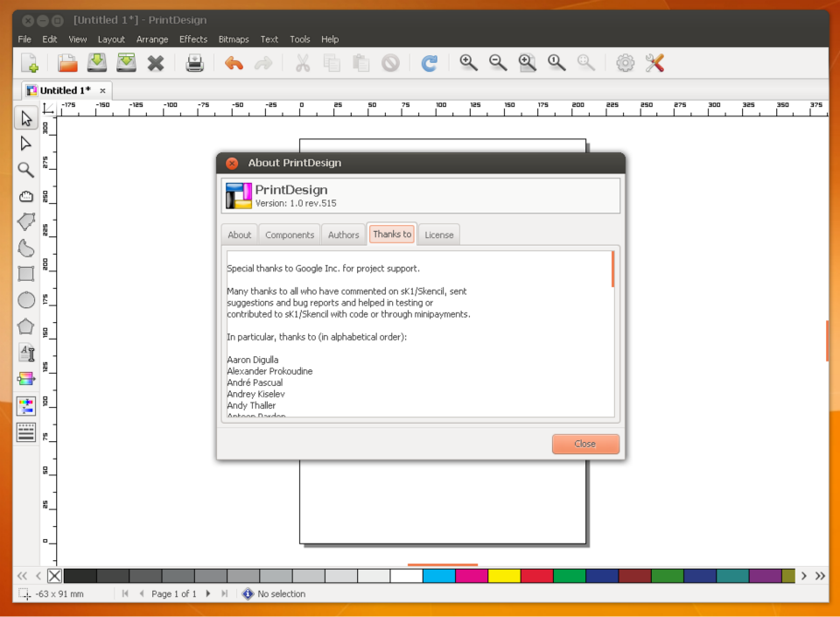Close the Untitled 1 document tab
The image size is (840, 617).
coord(102,90)
